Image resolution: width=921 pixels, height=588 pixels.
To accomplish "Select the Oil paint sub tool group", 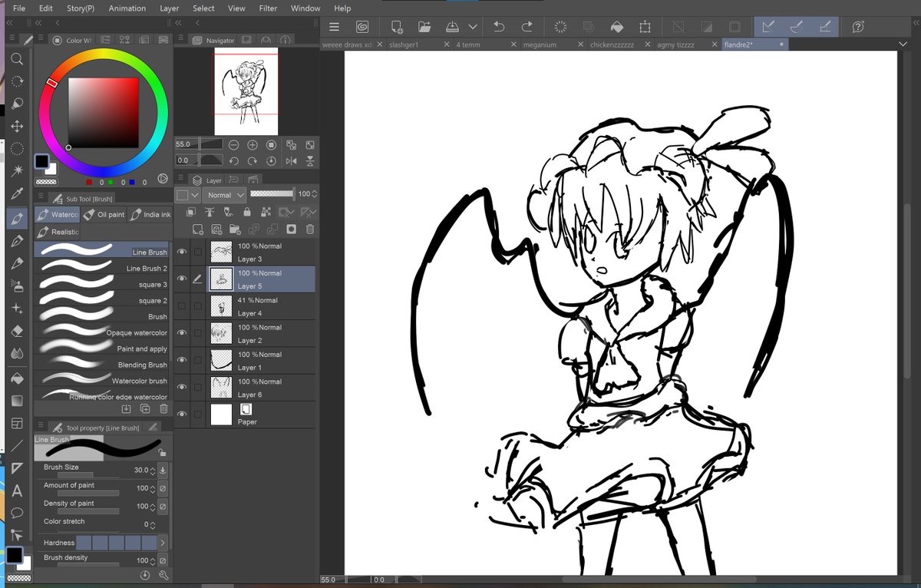I will tap(104, 214).
